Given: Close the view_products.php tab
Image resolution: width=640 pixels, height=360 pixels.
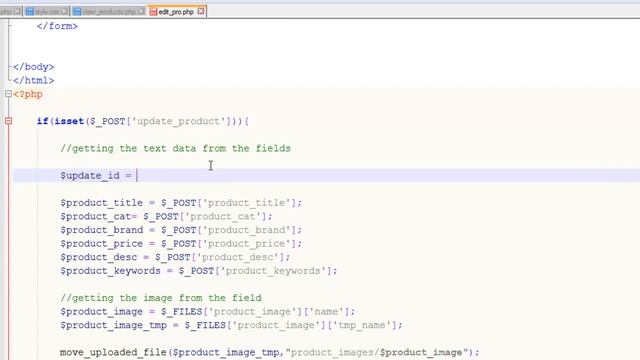Looking at the screenshot, I should point(141,12).
